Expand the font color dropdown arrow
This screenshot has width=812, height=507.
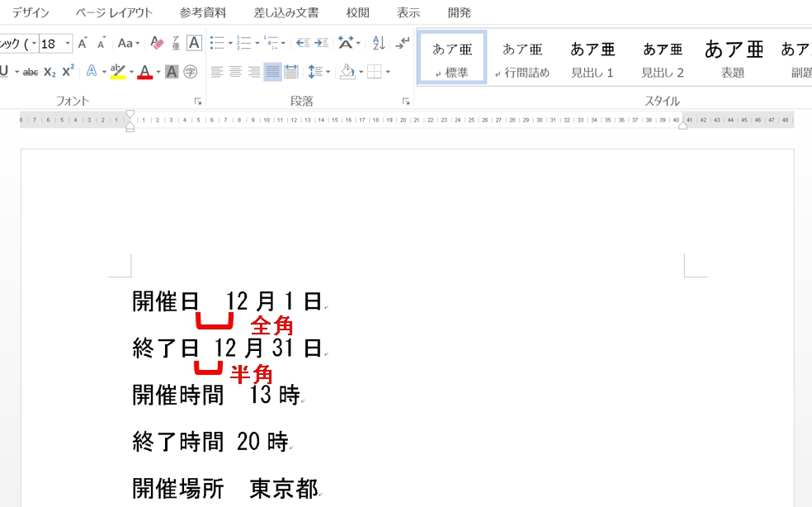point(158,72)
